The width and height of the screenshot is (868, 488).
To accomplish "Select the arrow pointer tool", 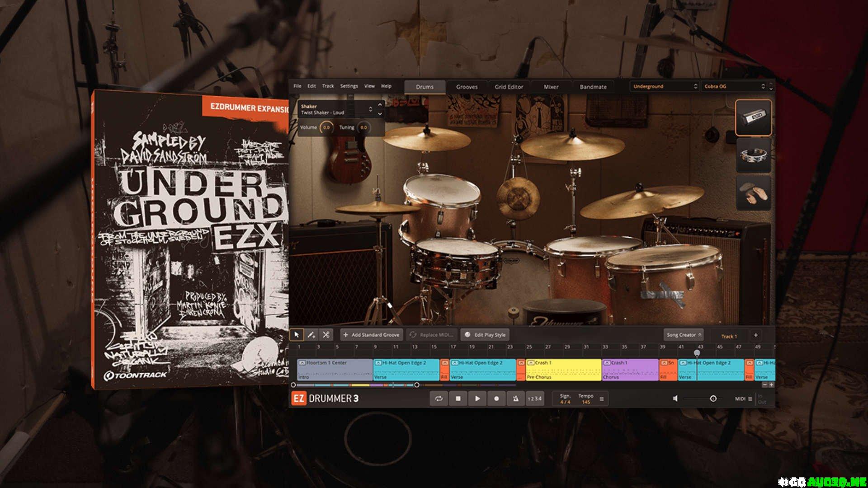I will tap(297, 335).
